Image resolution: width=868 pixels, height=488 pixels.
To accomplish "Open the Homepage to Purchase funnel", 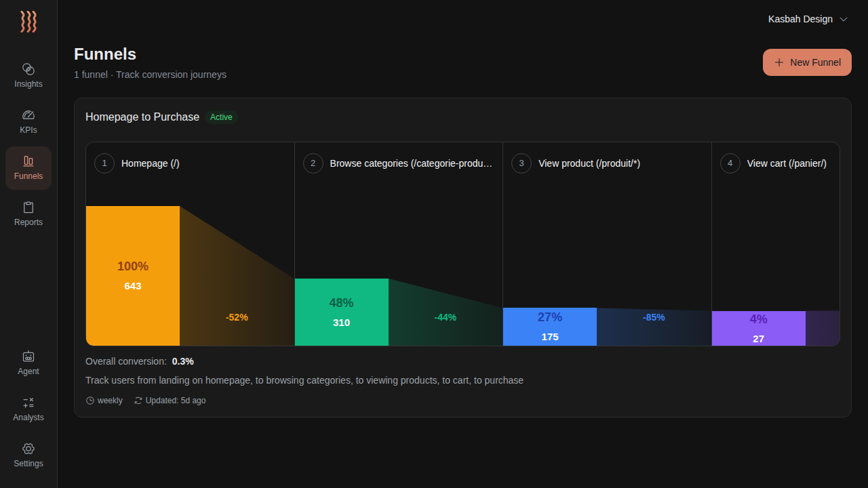I will point(142,117).
